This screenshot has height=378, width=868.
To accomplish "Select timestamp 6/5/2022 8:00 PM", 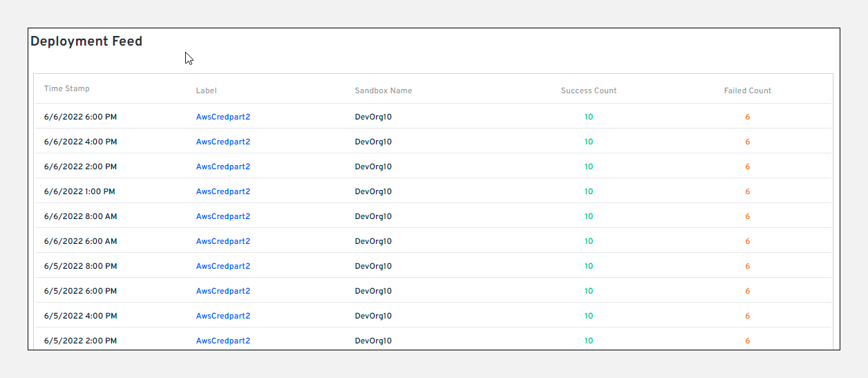I will (x=81, y=266).
